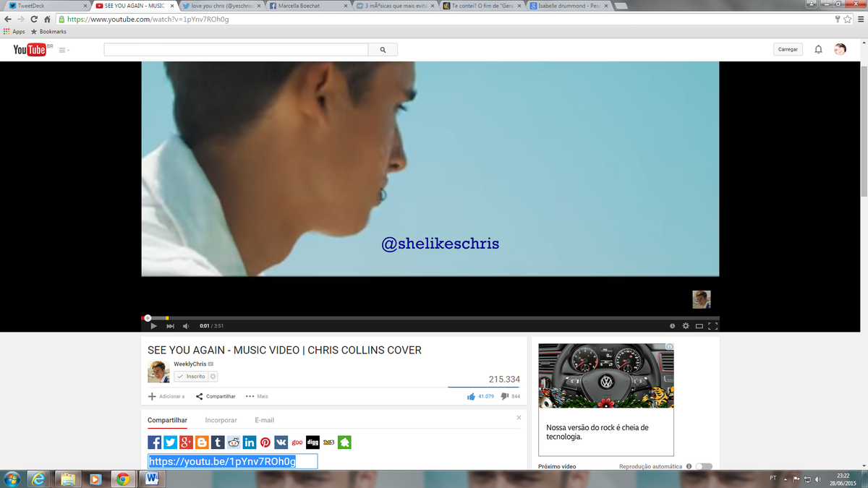The image size is (868, 488).
Task: Share on Digg
Action: (312, 442)
